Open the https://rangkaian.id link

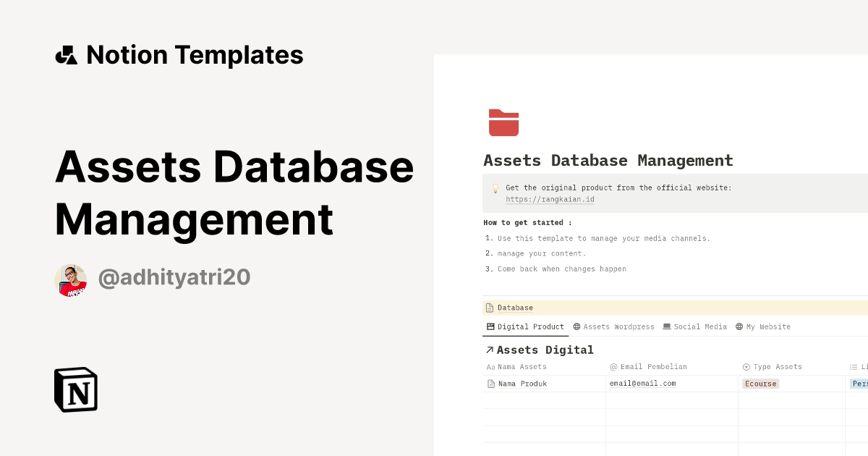tap(550, 199)
